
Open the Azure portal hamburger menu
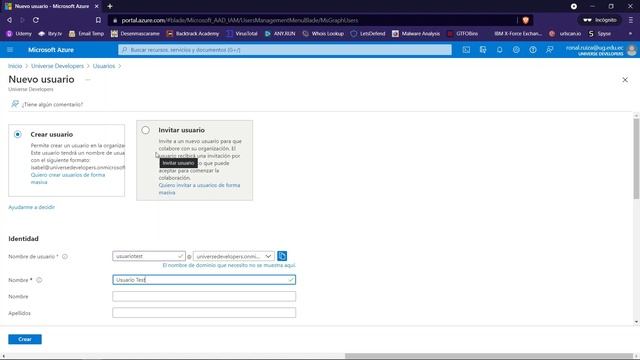[x=10, y=50]
